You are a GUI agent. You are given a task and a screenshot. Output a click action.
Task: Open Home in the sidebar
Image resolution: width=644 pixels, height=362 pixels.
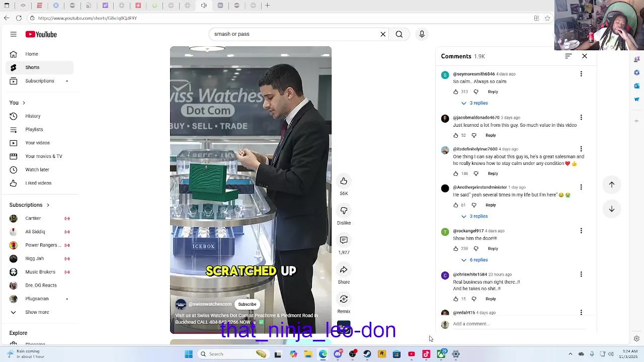[40, 54]
